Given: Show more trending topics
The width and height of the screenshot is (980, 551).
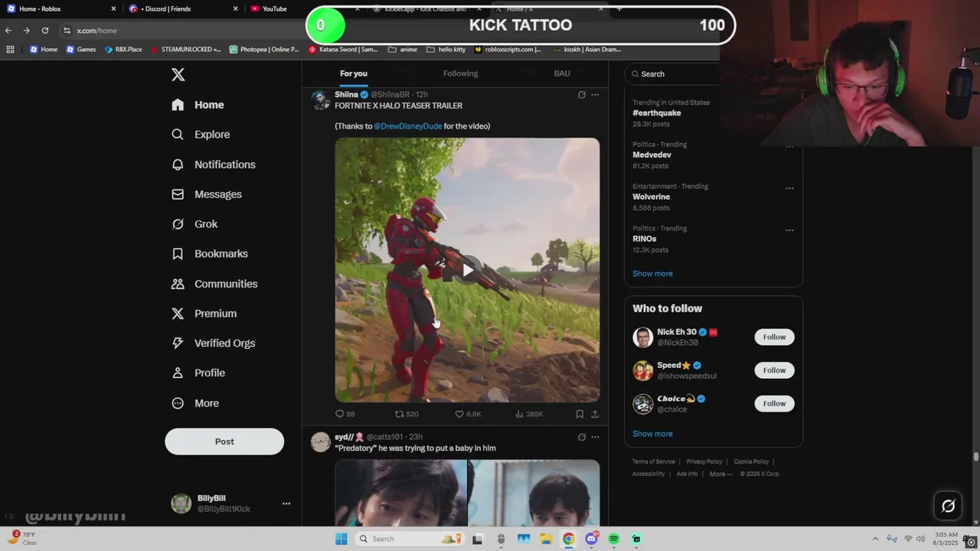Looking at the screenshot, I should click(x=652, y=273).
